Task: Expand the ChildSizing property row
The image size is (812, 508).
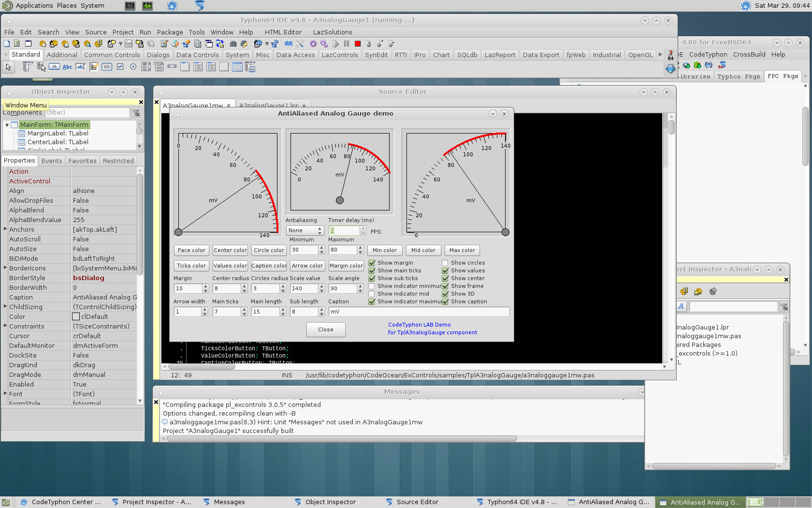Action: point(5,306)
